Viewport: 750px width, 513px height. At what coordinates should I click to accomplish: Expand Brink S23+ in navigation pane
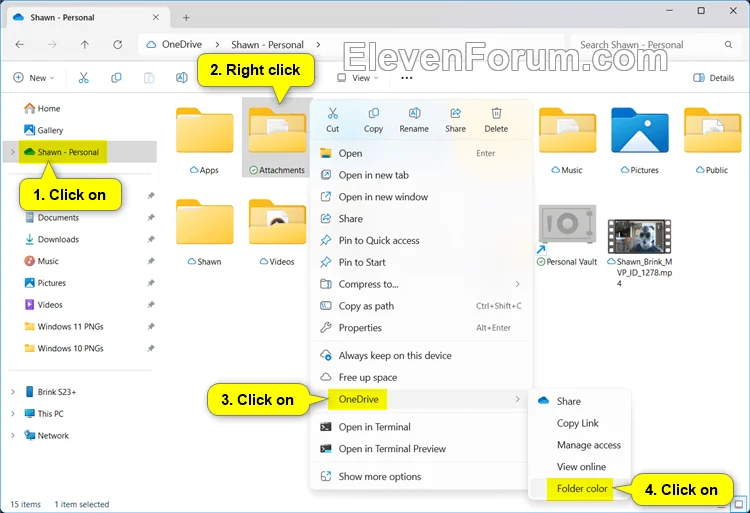click(13, 392)
